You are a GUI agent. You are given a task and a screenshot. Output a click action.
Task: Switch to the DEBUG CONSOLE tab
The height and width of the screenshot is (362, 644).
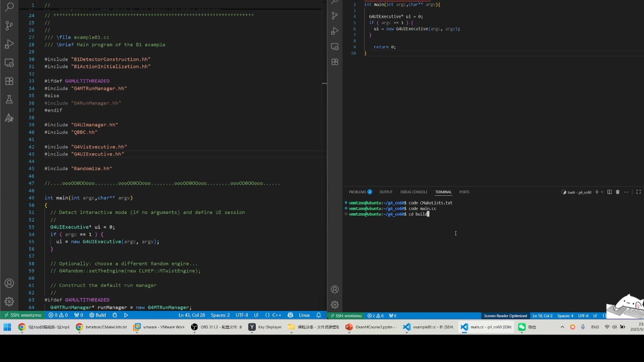pos(414,192)
